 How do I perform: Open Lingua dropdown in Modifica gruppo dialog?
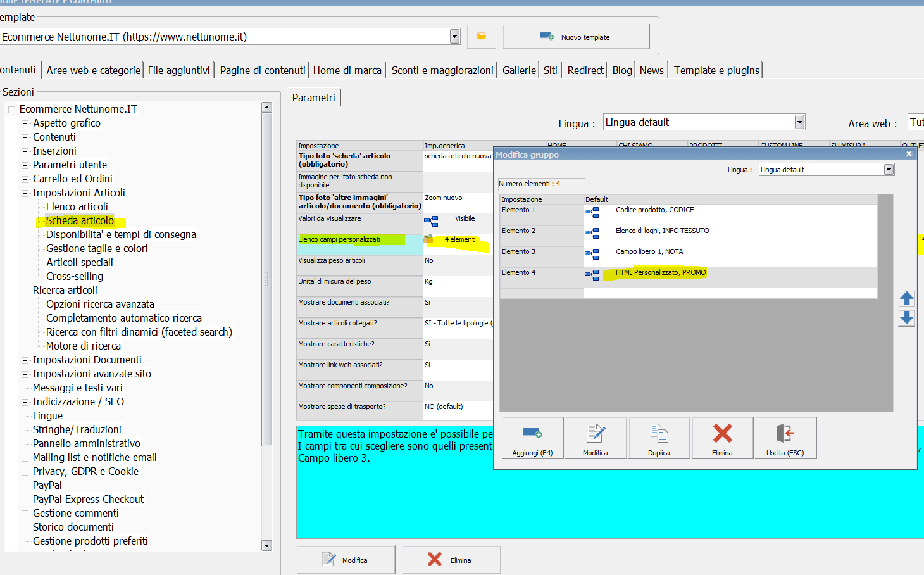[889, 170]
